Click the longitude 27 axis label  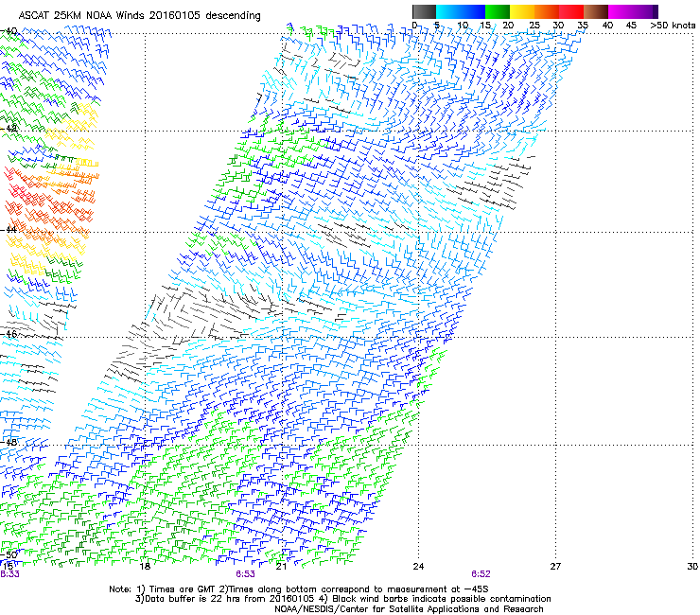(x=555, y=567)
